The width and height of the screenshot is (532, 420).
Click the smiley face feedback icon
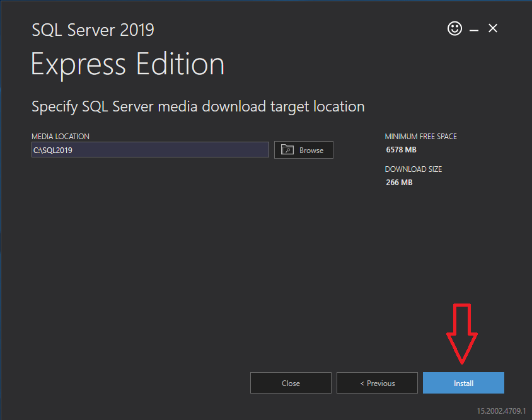454,28
